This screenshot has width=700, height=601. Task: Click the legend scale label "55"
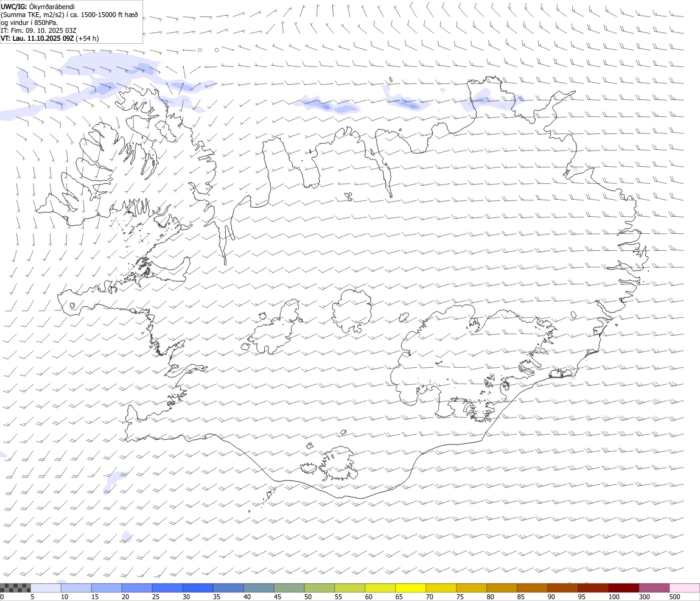338,597
